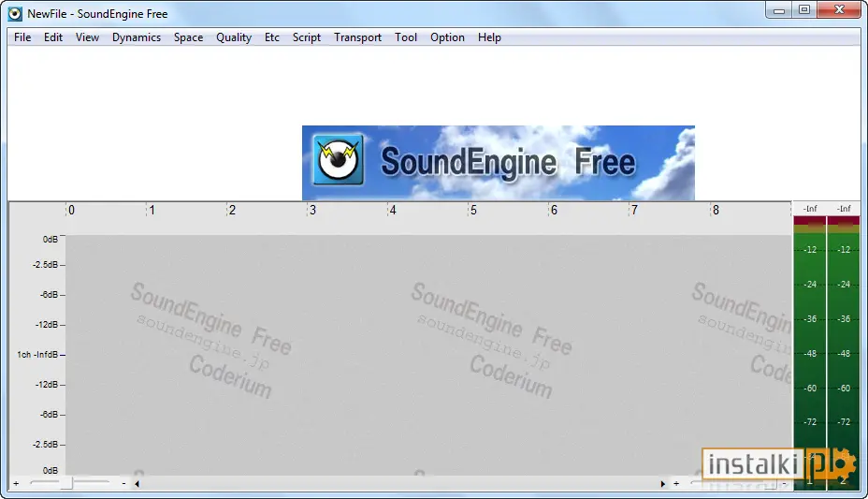Minimize the SoundEngine Free window

(779, 10)
